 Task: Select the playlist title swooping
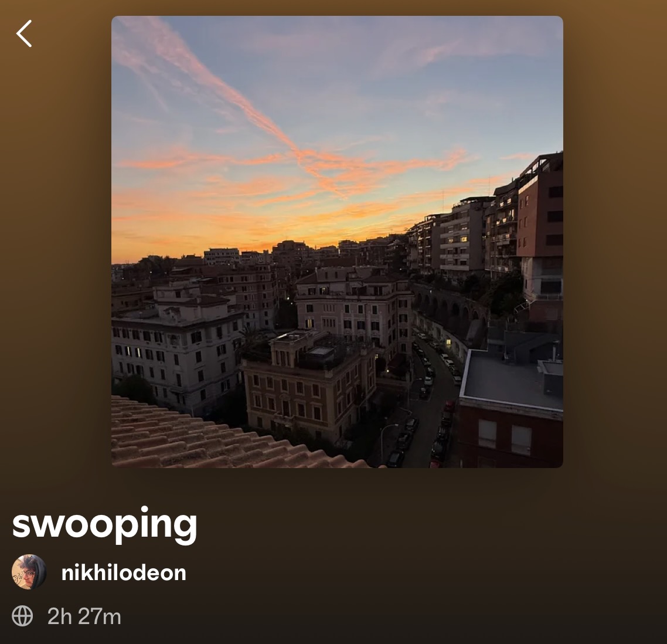point(105,524)
